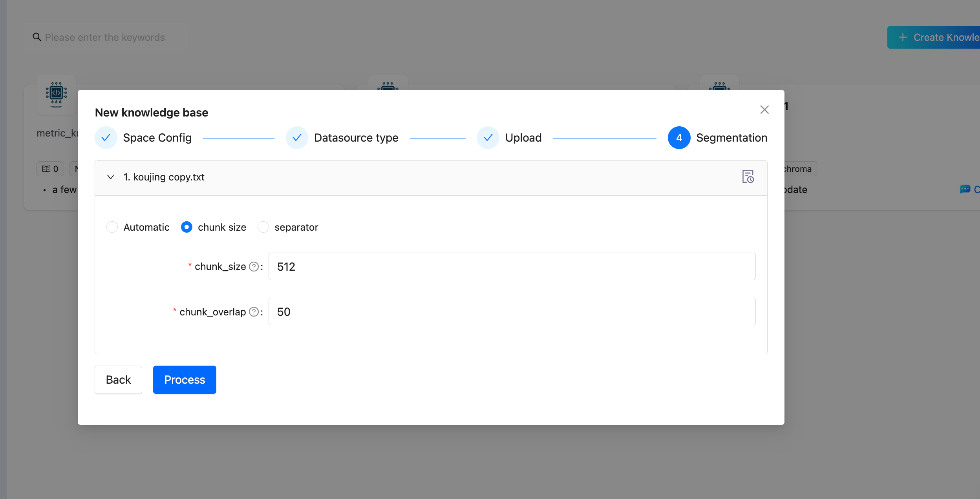Click the Back button

[118, 380]
